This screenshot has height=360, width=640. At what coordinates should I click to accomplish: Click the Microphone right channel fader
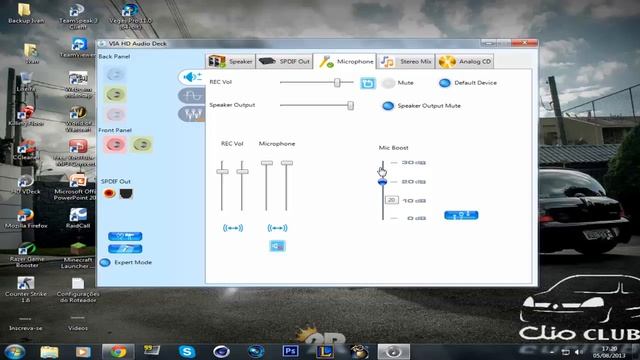pos(287,163)
